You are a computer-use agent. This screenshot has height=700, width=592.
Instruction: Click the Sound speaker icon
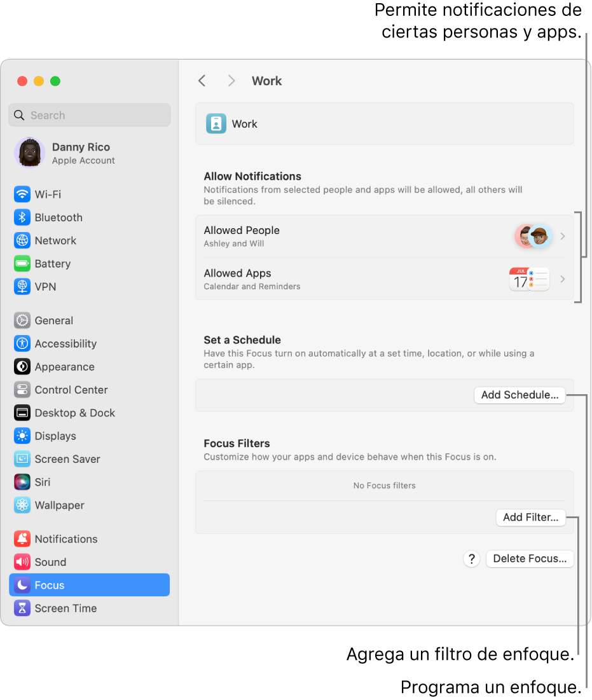(22, 562)
